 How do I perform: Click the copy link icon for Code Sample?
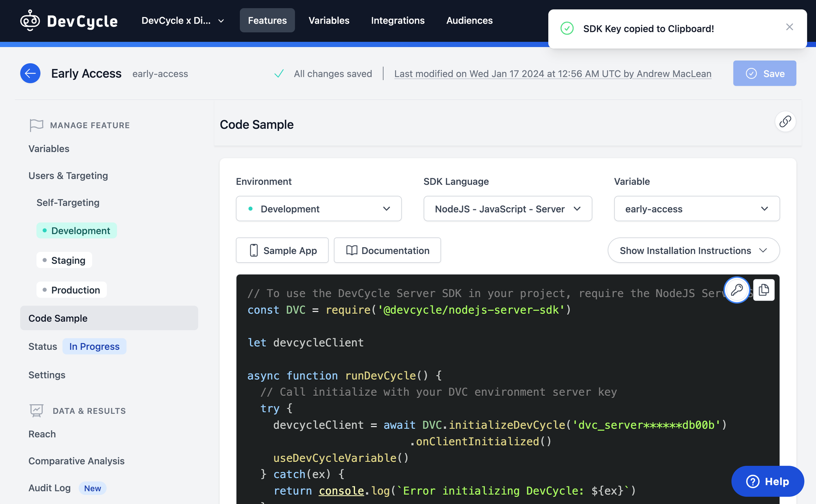click(785, 122)
